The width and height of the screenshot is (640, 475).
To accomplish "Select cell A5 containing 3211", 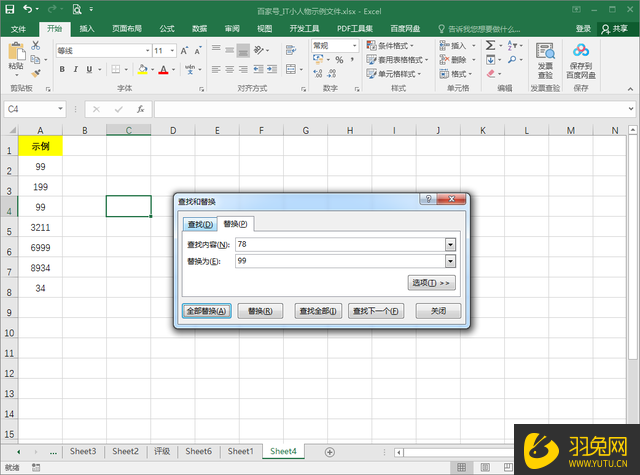I will coord(40,227).
